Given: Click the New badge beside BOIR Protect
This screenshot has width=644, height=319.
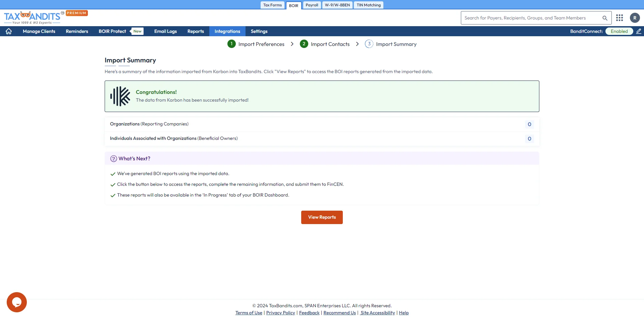Looking at the screenshot, I should coord(137,31).
